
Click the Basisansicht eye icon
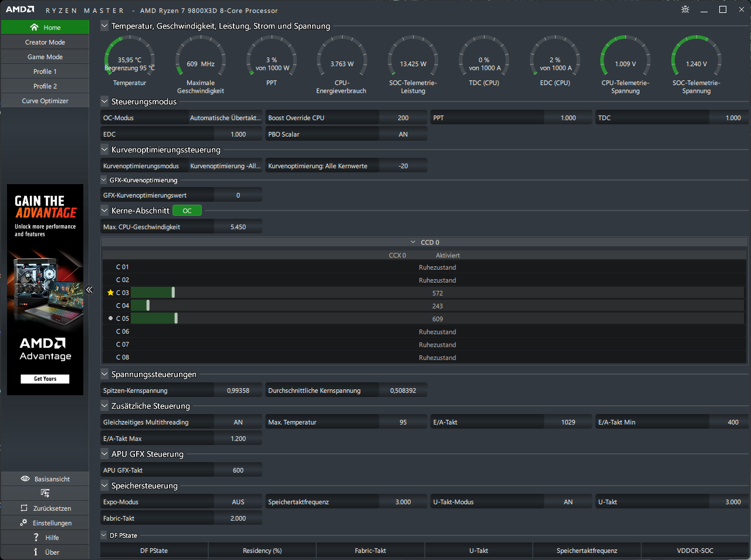coord(25,478)
